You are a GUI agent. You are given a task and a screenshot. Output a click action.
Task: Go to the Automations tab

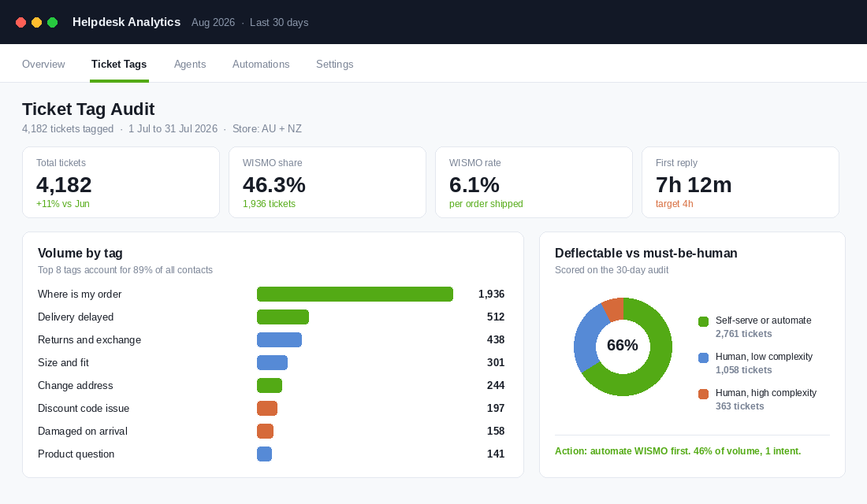[x=260, y=64]
